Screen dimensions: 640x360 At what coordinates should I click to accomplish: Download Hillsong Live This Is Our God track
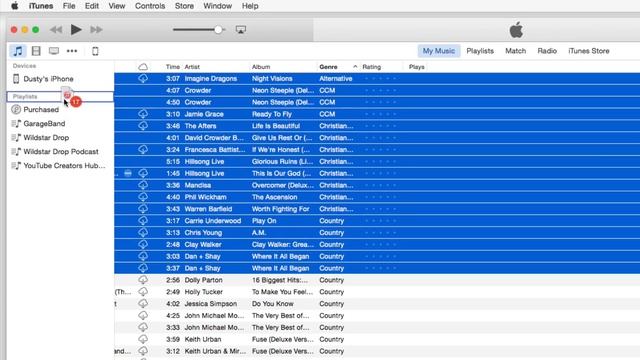(x=143, y=173)
